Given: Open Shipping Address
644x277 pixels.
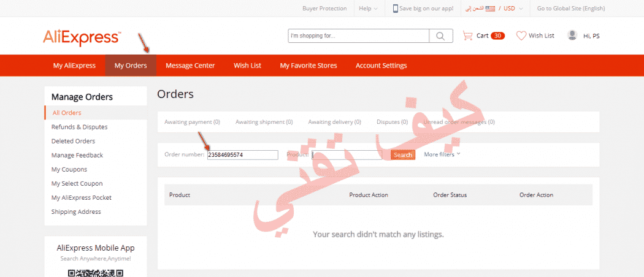Looking at the screenshot, I should click(x=76, y=212).
